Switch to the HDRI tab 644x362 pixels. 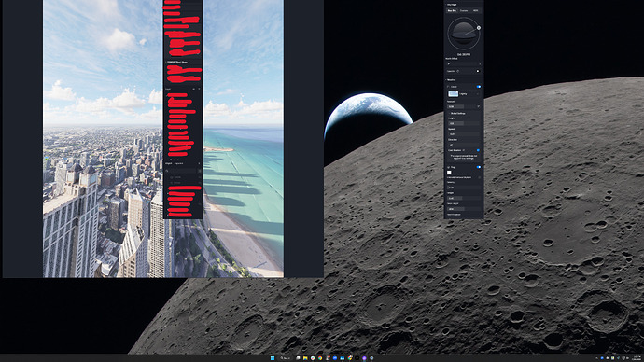(475, 10)
